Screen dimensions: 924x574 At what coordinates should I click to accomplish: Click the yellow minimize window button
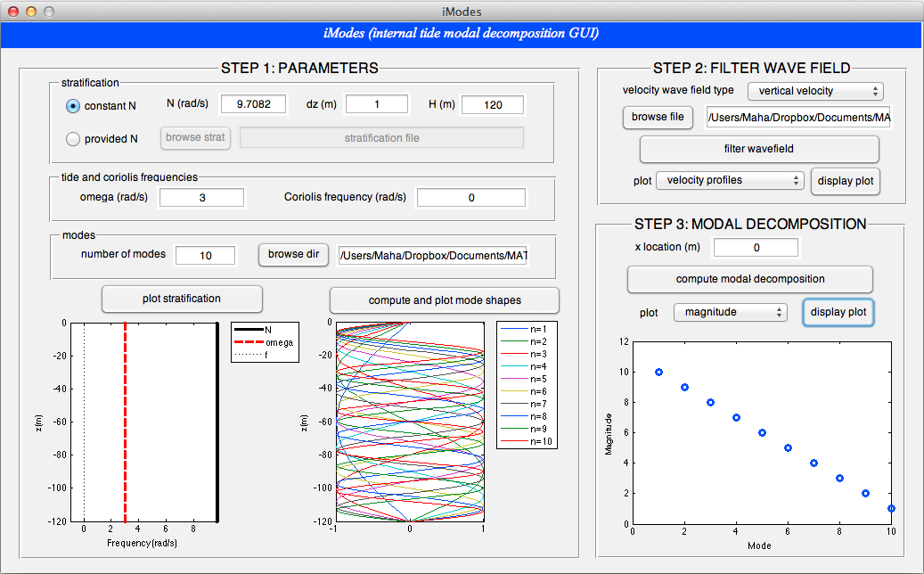[x=31, y=12]
